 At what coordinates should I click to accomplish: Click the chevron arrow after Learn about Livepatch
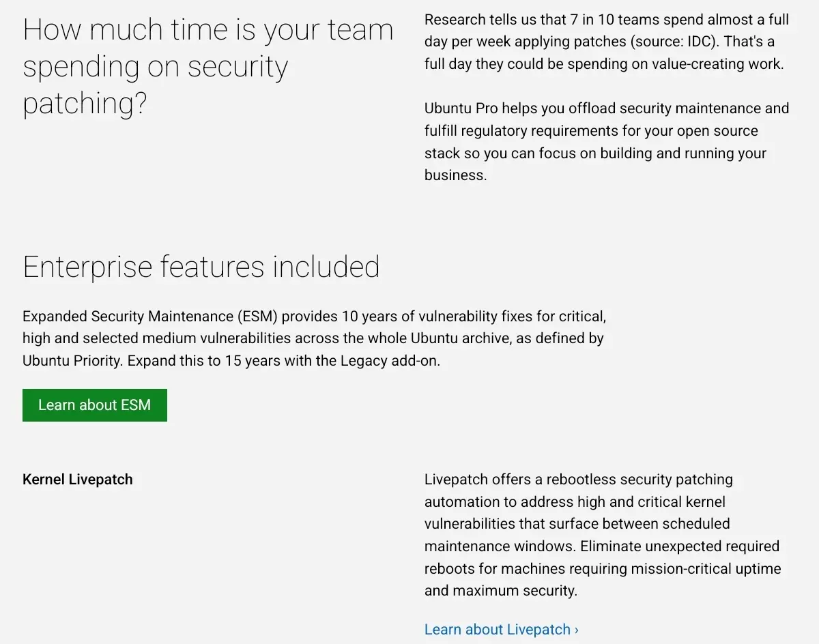(577, 630)
